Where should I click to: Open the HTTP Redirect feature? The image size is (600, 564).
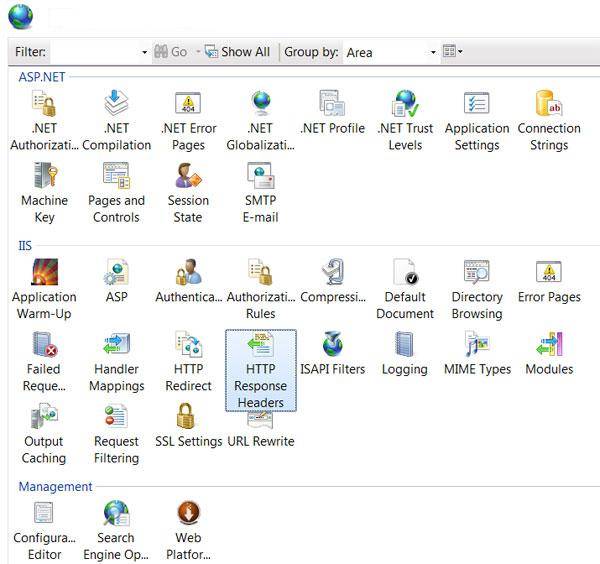pyautogui.click(x=188, y=362)
